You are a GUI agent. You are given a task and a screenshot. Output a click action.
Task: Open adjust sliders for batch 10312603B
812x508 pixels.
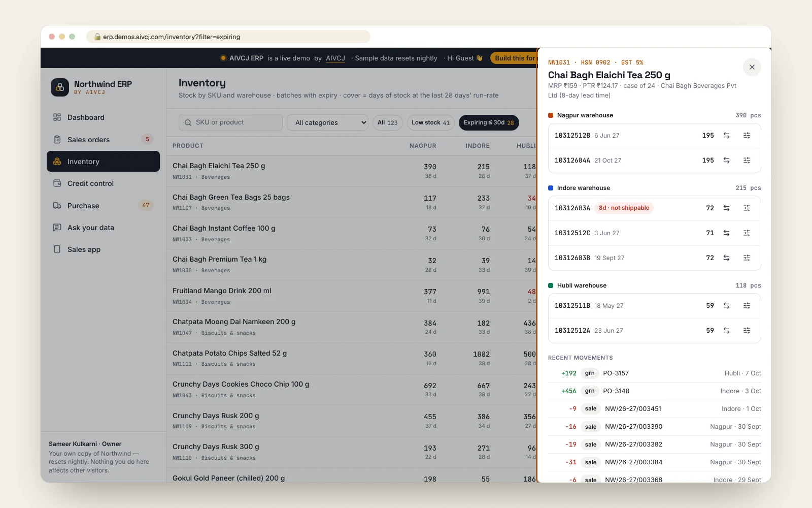pyautogui.click(x=747, y=258)
